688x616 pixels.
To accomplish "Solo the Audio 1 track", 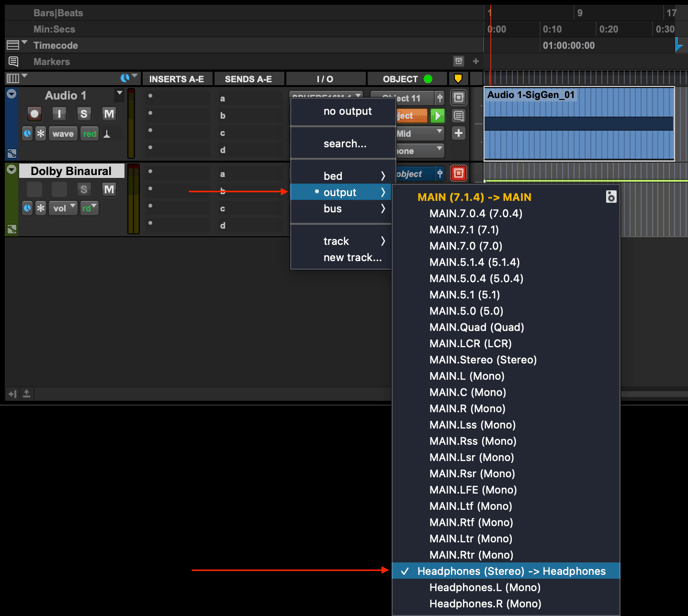I will [x=84, y=114].
